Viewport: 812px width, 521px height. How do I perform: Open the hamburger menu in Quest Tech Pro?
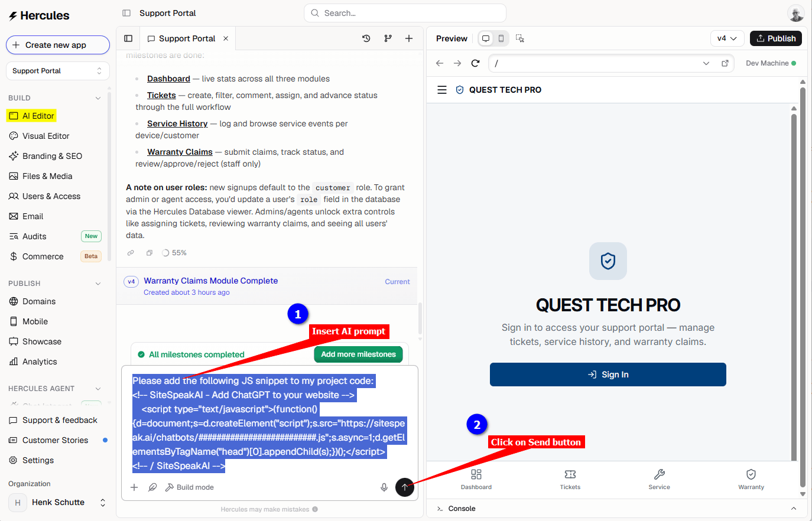point(442,90)
